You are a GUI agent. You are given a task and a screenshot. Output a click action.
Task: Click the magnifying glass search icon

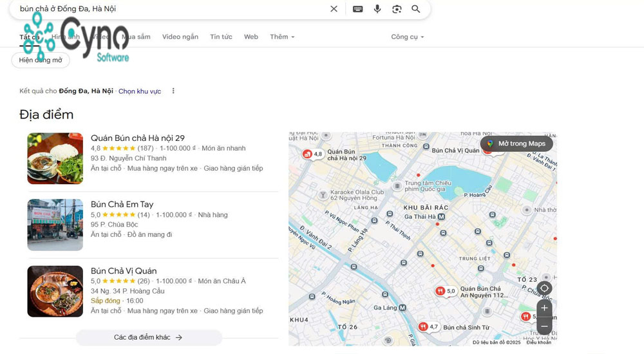pos(416,9)
